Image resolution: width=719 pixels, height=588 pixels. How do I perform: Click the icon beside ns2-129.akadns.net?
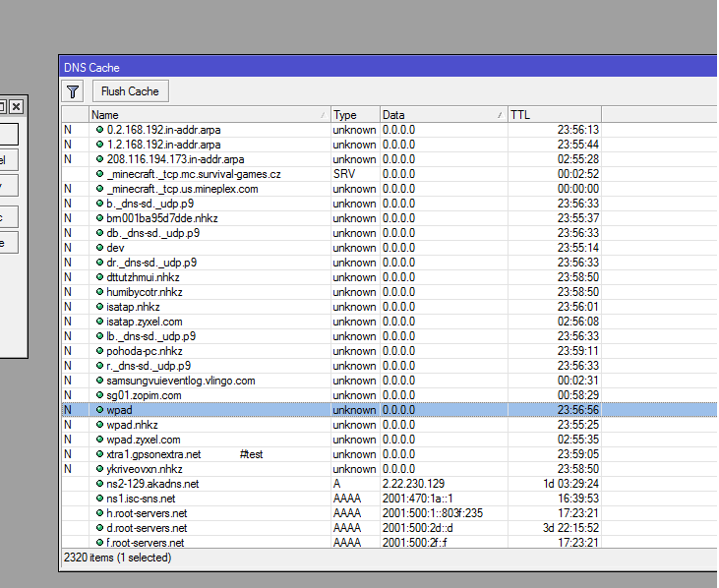click(x=99, y=484)
